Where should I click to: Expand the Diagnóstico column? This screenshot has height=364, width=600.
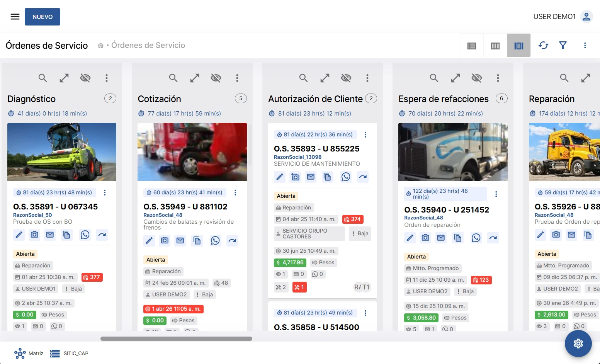tap(64, 78)
